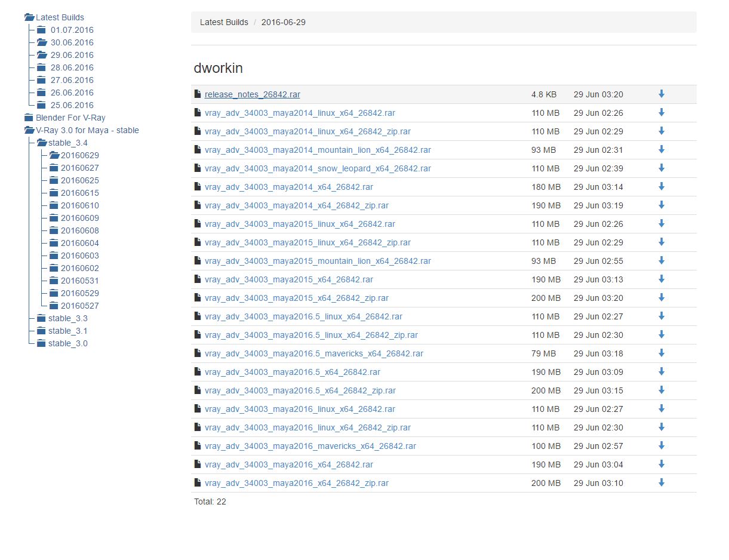
Task: Expand the stable_3.1 folder icon
Action: [x=41, y=331]
